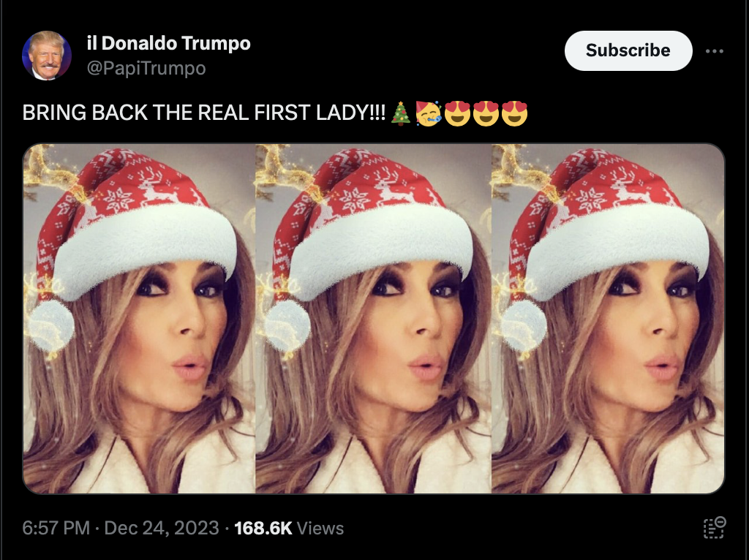The height and width of the screenshot is (560, 749).
Task: Click the word Views after the count
Action: [320, 528]
